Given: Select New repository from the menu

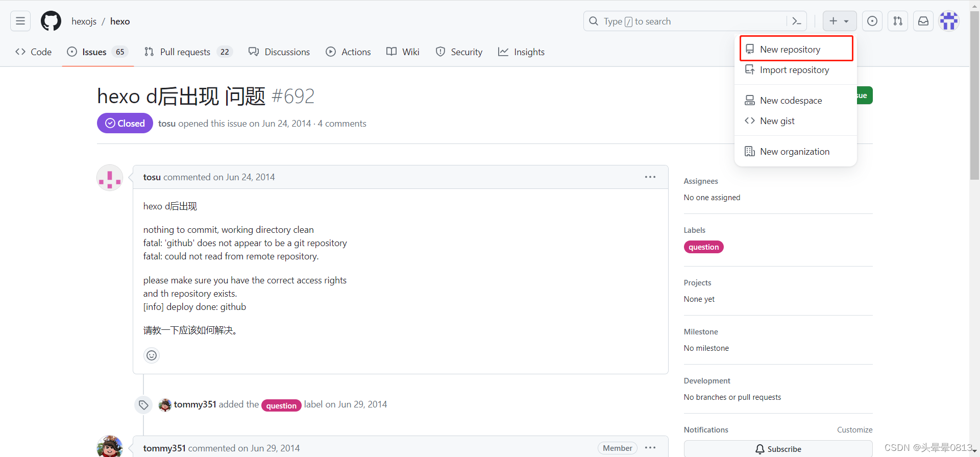Looking at the screenshot, I should click(x=796, y=49).
